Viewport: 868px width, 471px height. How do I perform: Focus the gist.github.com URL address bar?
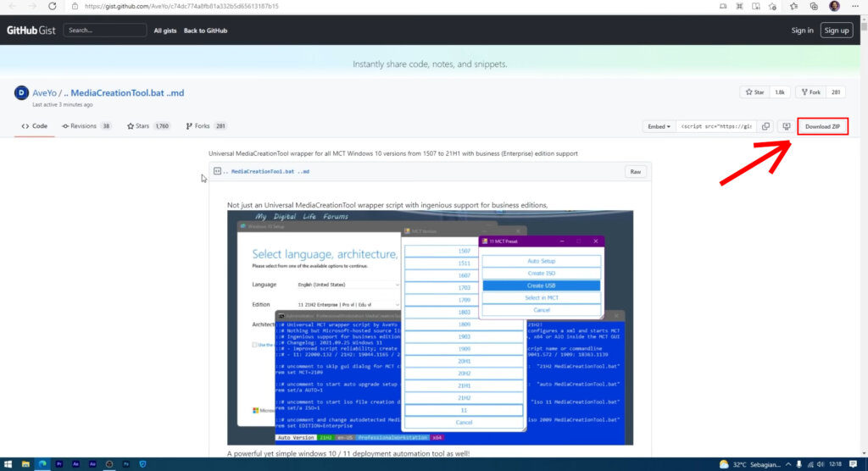181,6
